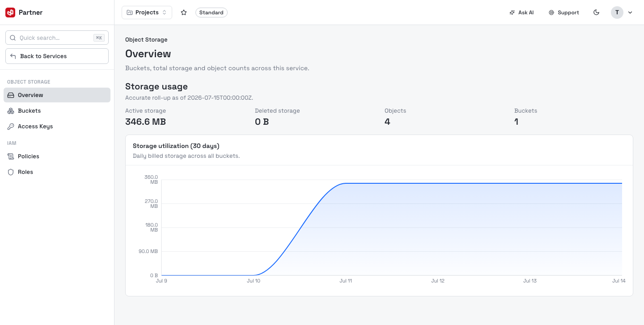Click the Policies sidebar icon
This screenshot has height=325, width=644.
[11, 156]
